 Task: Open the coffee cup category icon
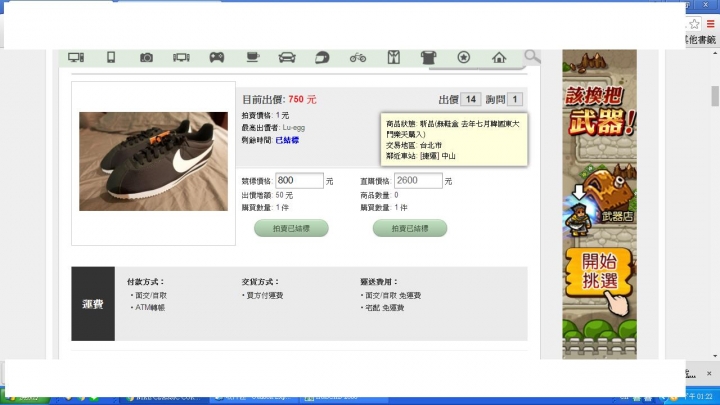coord(253,57)
